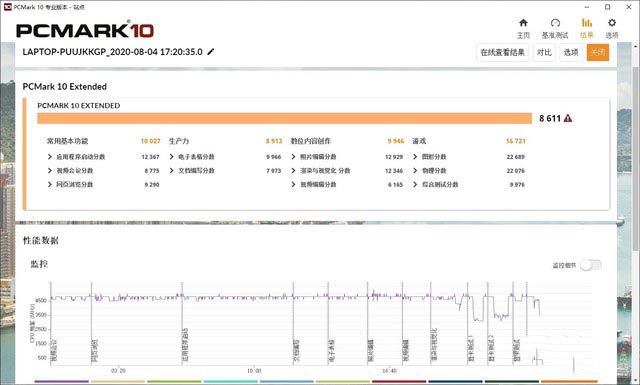Expand 渲染与视觉化分数 row
Viewport: 640px width, 385px height.
click(x=293, y=171)
